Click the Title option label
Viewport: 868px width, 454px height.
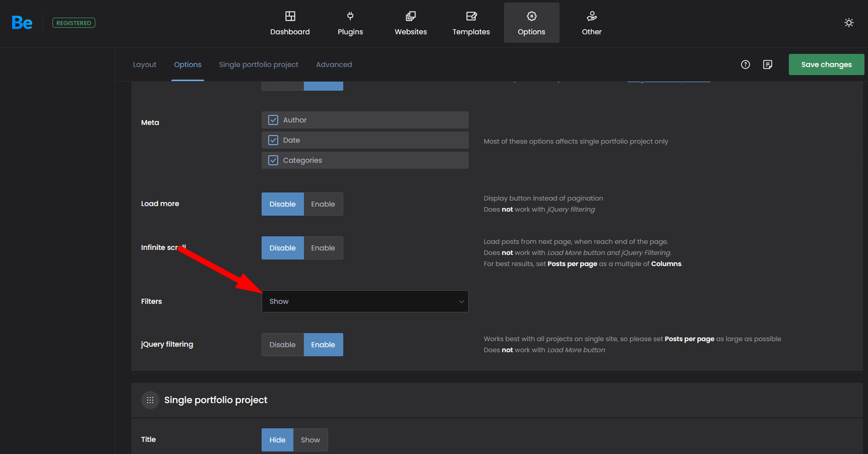coord(148,439)
